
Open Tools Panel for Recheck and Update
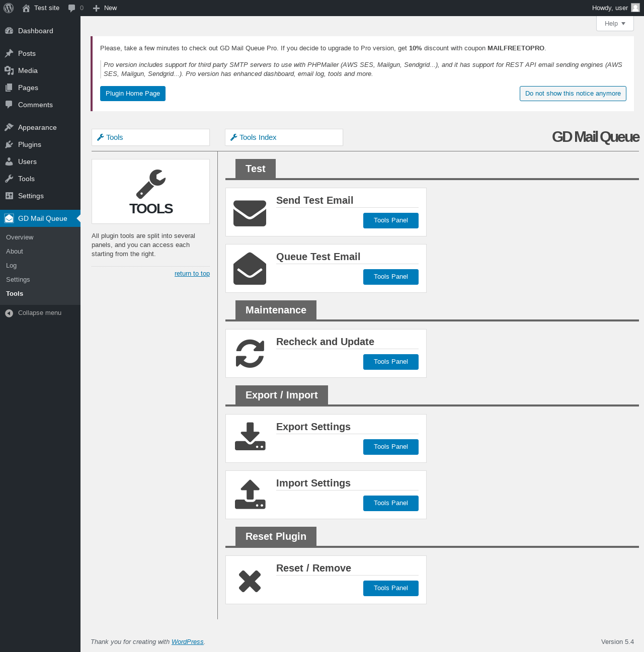click(391, 362)
